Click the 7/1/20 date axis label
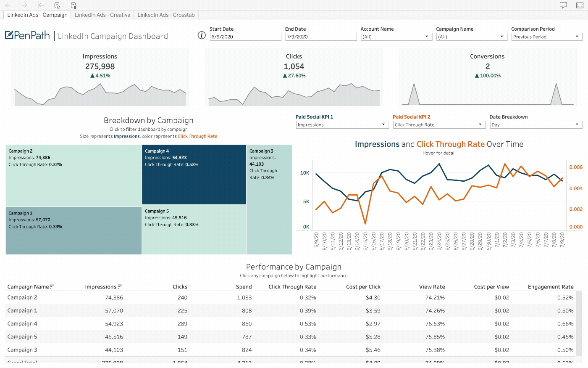Viewport: 588px width, 368px height. (x=496, y=241)
